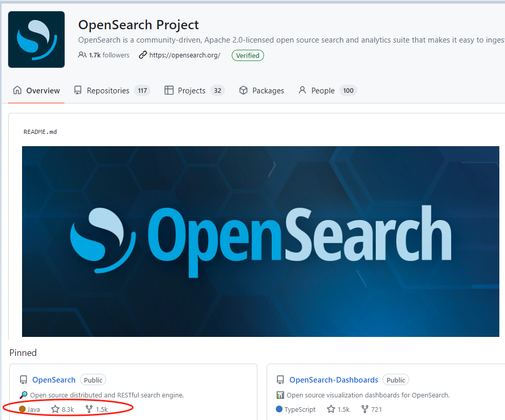Open the OpenSearch Project avatar logo
This screenshot has width=505, height=420.
click(36, 39)
